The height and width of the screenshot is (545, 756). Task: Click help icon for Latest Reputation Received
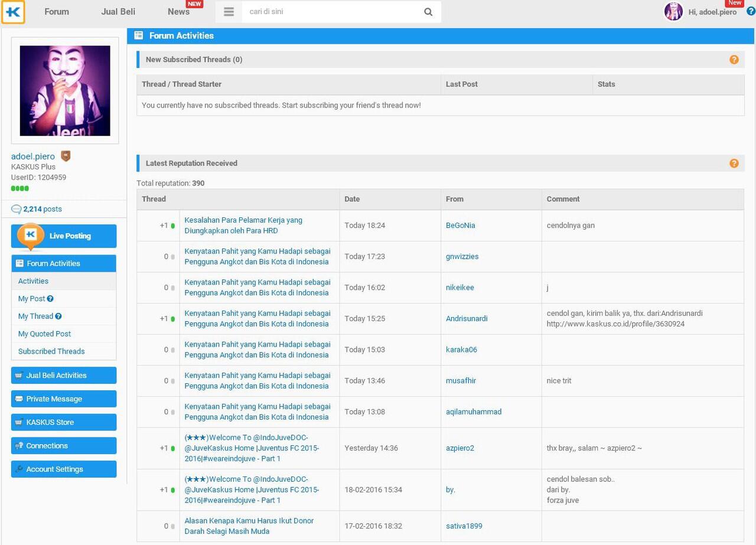734,164
